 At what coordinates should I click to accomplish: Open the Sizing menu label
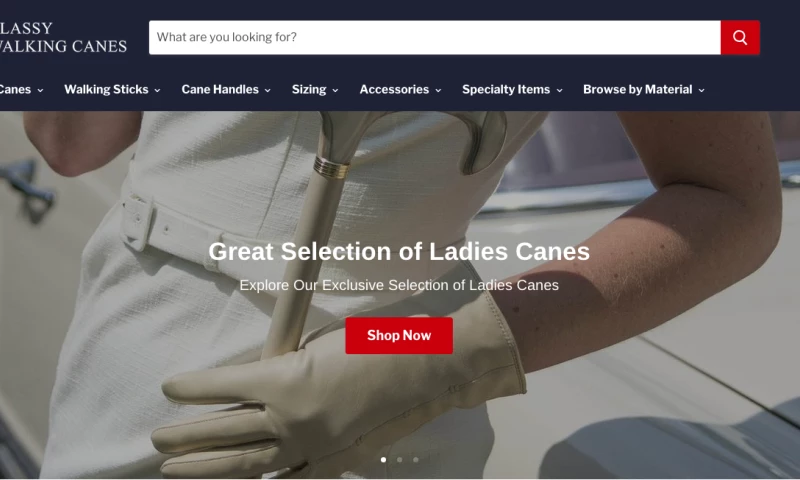point(309,89)
